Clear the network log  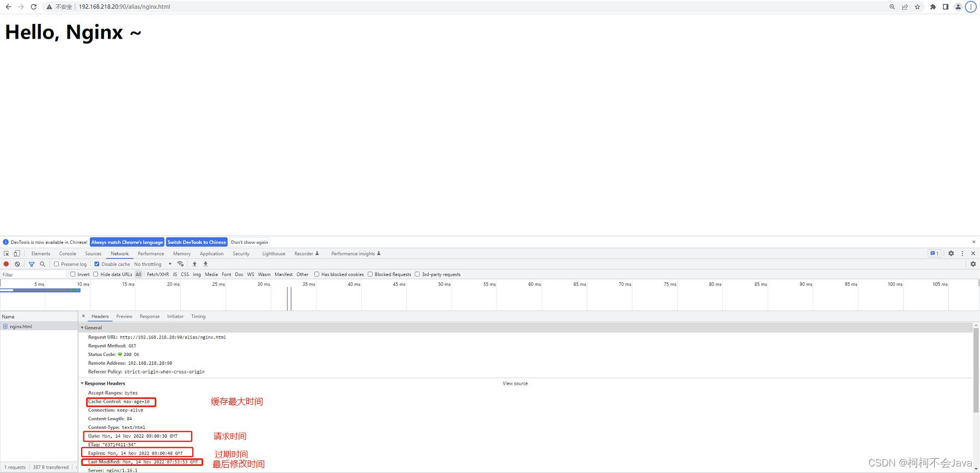point(17,264)
